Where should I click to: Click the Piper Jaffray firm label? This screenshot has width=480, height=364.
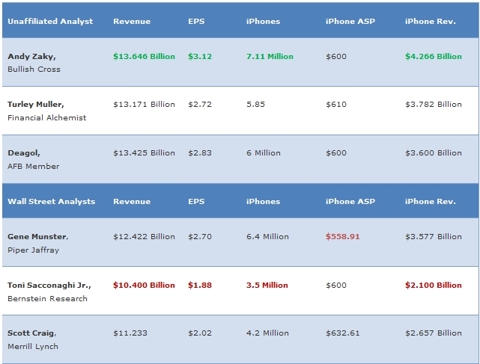pyautogui.click(x=33, y=250)
